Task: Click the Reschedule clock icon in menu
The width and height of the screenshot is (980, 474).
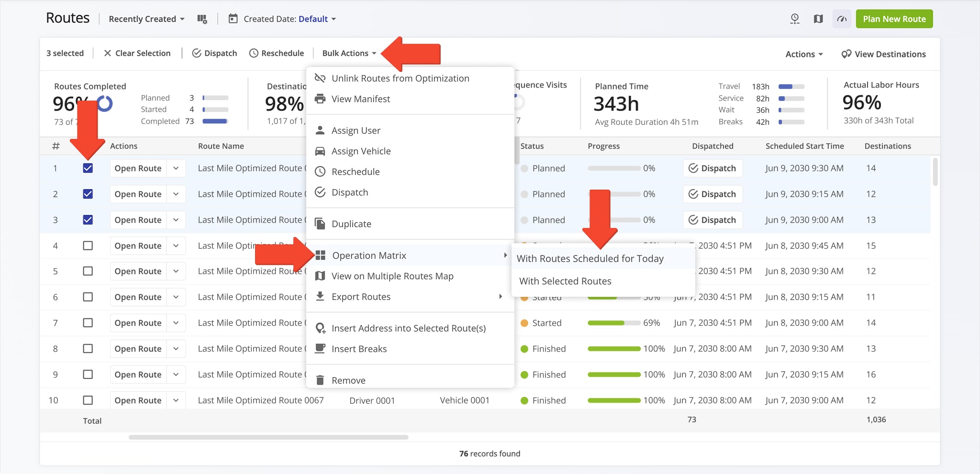Action: [x=320, y=171]
